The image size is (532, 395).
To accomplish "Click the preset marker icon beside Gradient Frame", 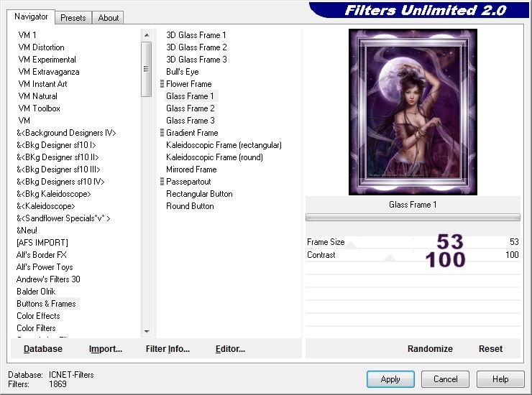I will click(x=162, y=133).
